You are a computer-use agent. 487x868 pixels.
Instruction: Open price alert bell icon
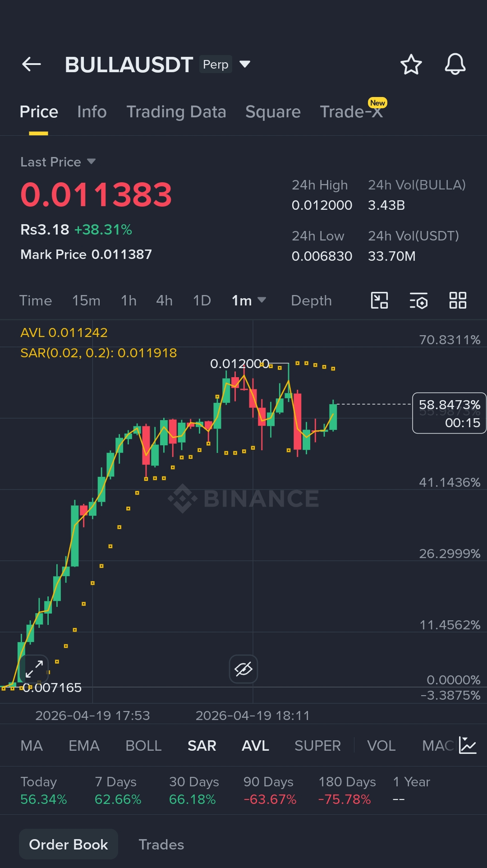(x=455, y=64)
